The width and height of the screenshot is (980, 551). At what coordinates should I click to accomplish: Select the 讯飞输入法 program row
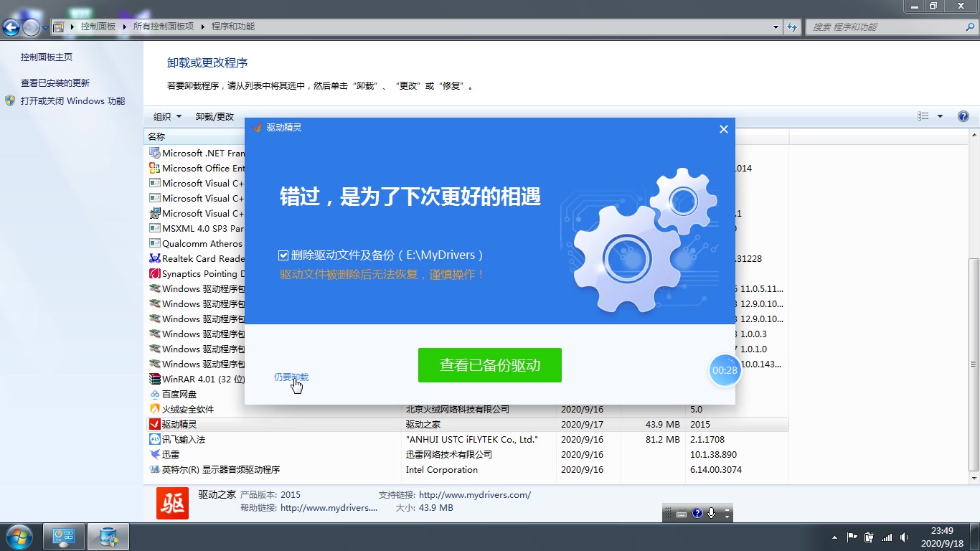[x=468, y=439]
